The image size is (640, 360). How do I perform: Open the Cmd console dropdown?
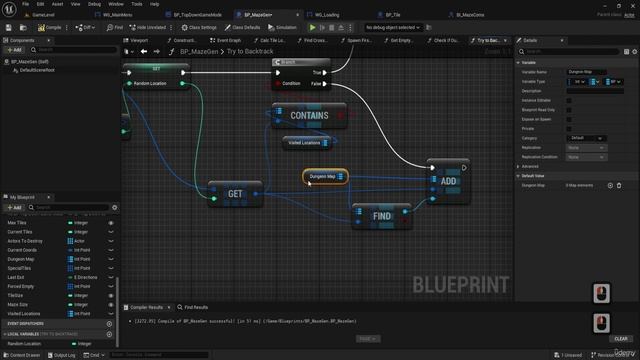pos(94,355)
